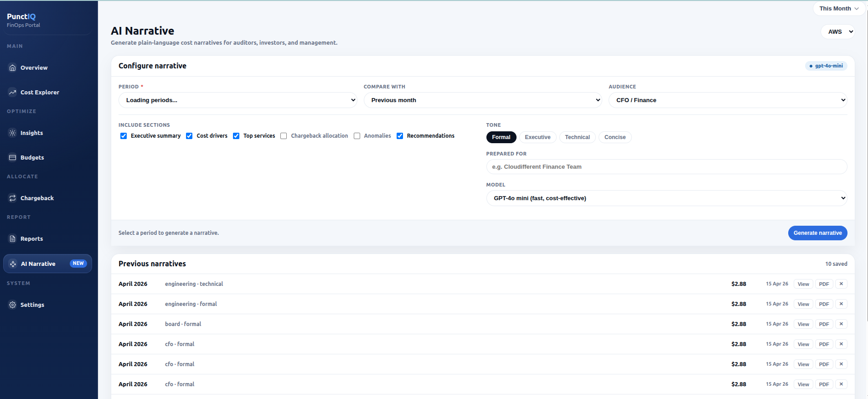Viewport: 868px width, 399px height.
Task: Enable the Anomalies section checkbox
Action: click(357, 136)
